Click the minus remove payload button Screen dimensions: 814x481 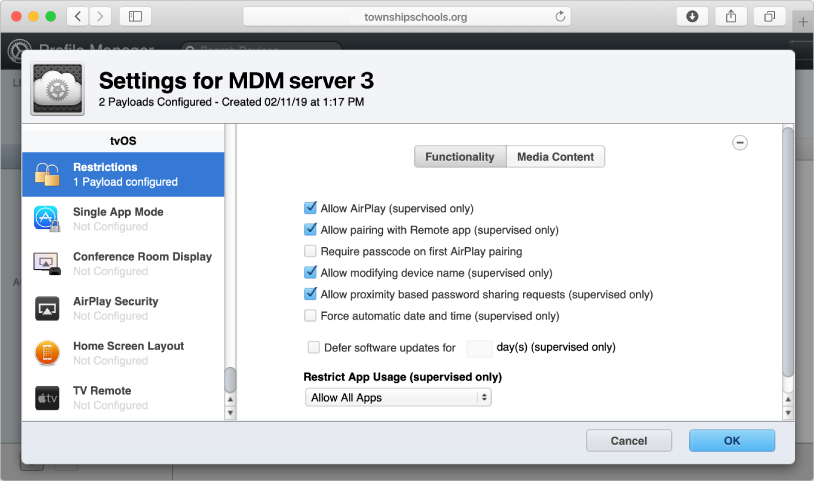[740, 143]
